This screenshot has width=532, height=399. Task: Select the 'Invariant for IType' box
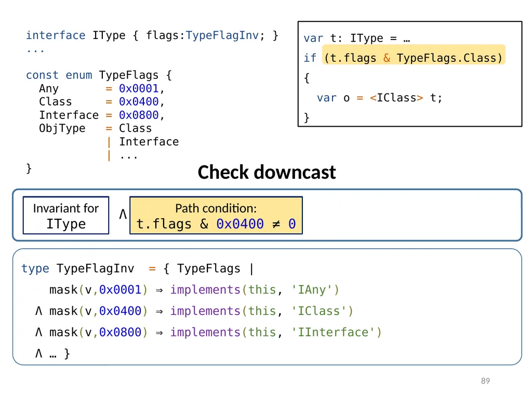point(66,216)
